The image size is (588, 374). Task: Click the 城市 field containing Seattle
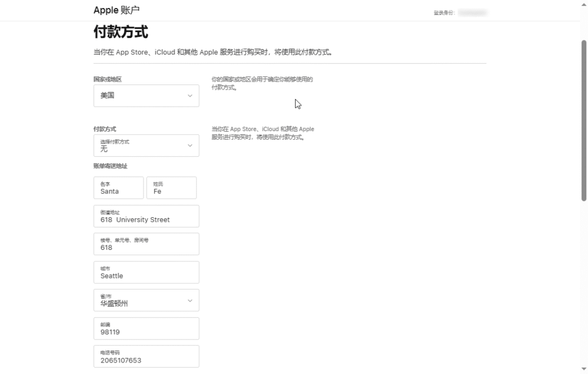tap(146, 272)
